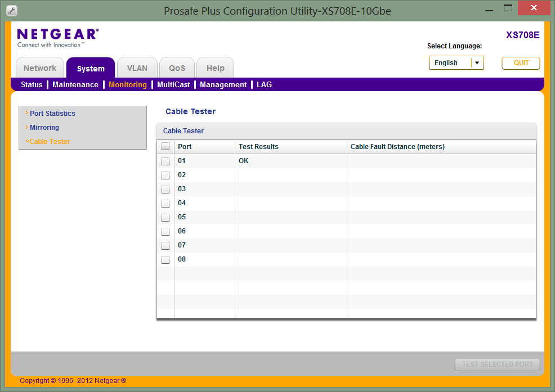
Task: Check the box for port 08
Action: point(165,260)
